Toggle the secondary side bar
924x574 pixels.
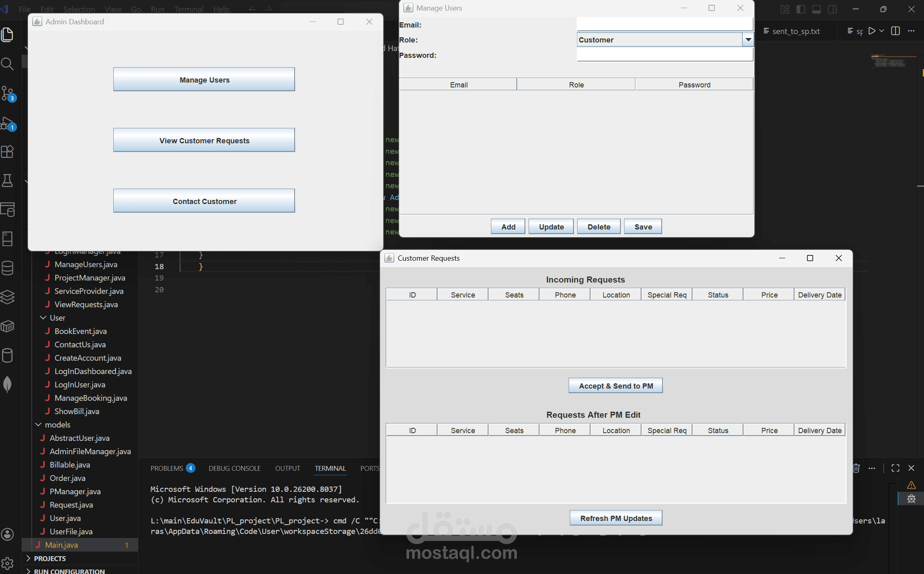click(x=832, y=9)
